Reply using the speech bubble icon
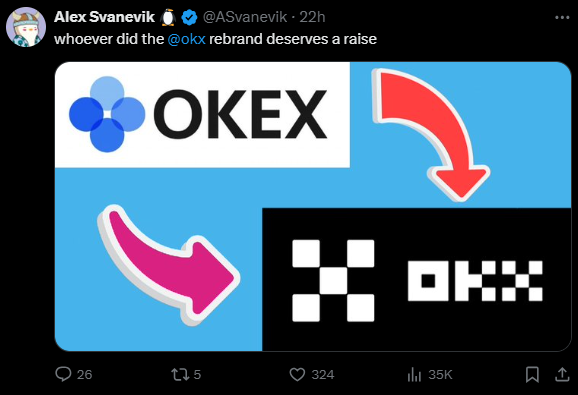 (63, 374)
